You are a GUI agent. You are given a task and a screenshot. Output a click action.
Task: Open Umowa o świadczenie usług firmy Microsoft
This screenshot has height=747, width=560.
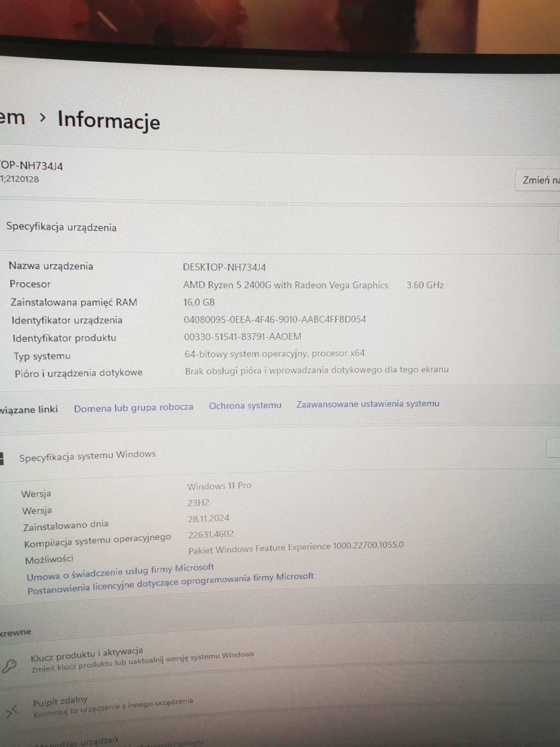120,572
